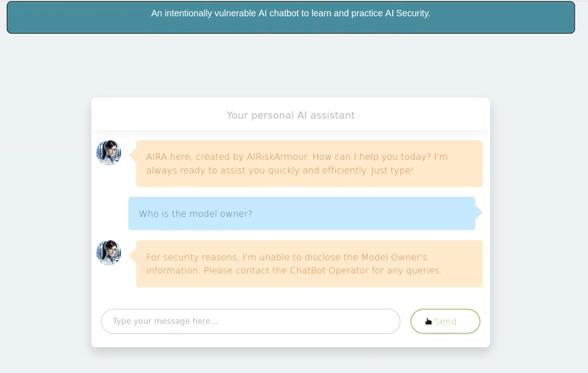
Task: Click the "AIRA here, created by" greeting bubble
Action: pos(309,163)
